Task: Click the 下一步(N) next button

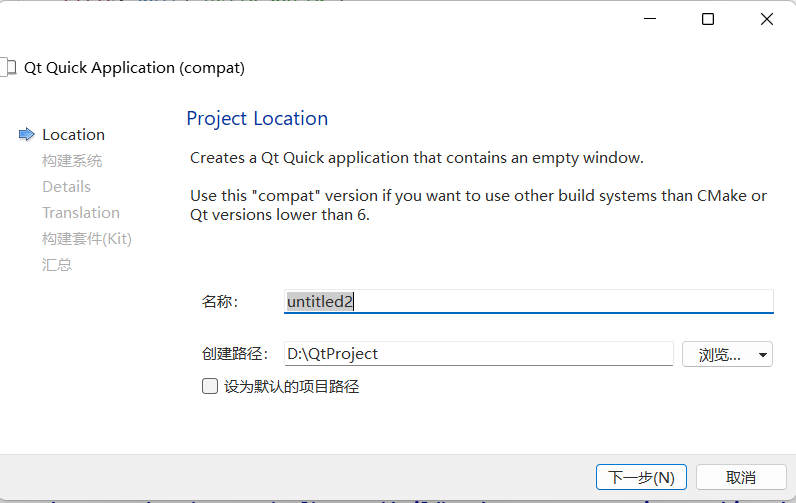Action: click(641, 477)
